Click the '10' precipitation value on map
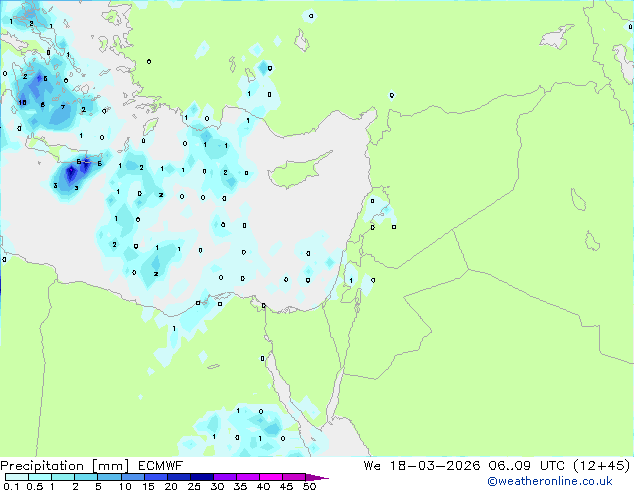The image size is (634, 490). (x=22, y=102)
